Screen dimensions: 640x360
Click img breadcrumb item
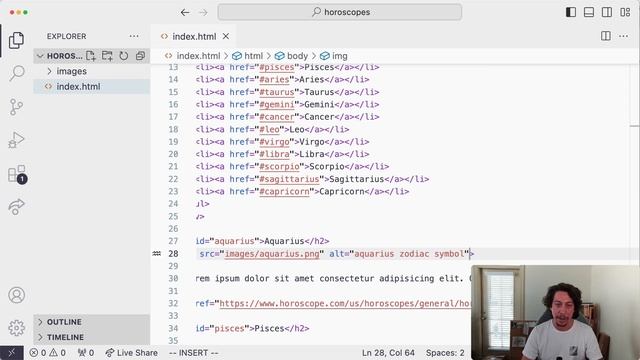pos(334,56)
